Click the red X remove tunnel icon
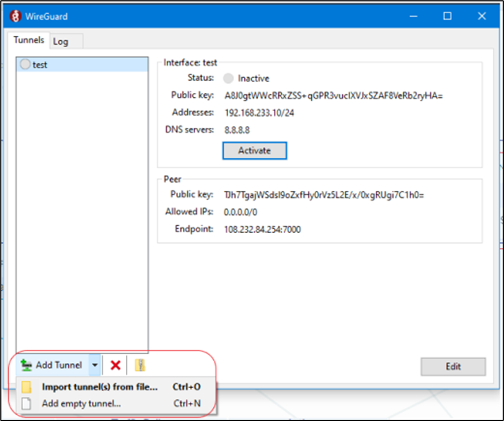 pyautogui.click(x=115, y=365)
